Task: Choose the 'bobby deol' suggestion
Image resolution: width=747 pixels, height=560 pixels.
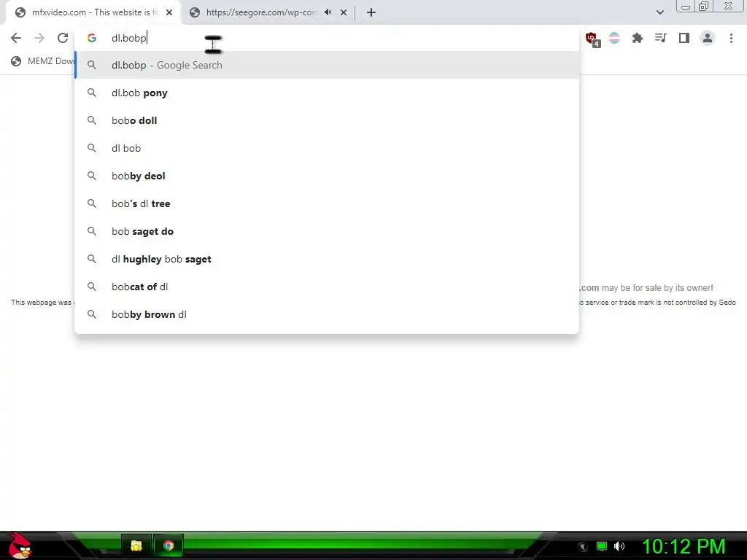Action: click(x=327, y=176)
